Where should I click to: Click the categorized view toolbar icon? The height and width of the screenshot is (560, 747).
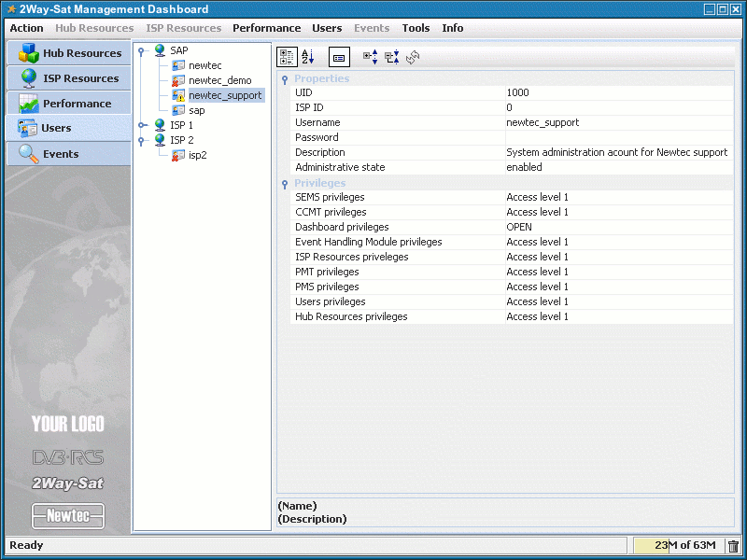(287, 57)
